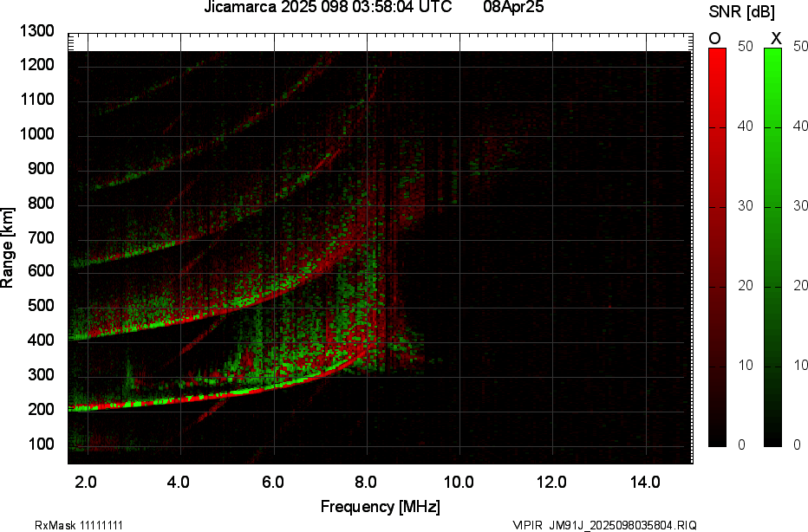Click the 100 range tick label
Image resolution: width=808 pixels, height=532 pixels.
(x=41, y=444)
